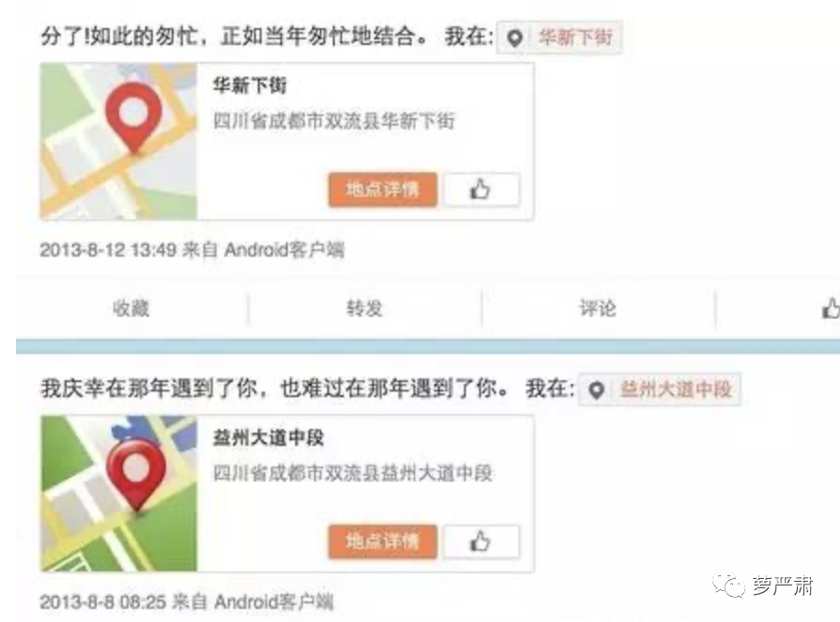This screenshot has width=840, height=622.
Task: Select 收藏 in the post action bar
Action: click(131, 308)
